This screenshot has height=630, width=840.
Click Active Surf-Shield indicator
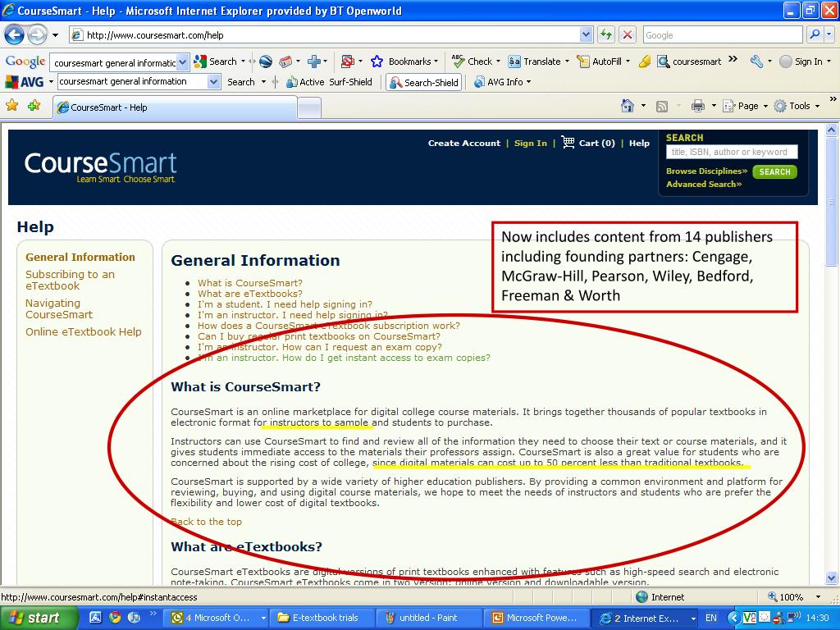click(x=329, y=82)
